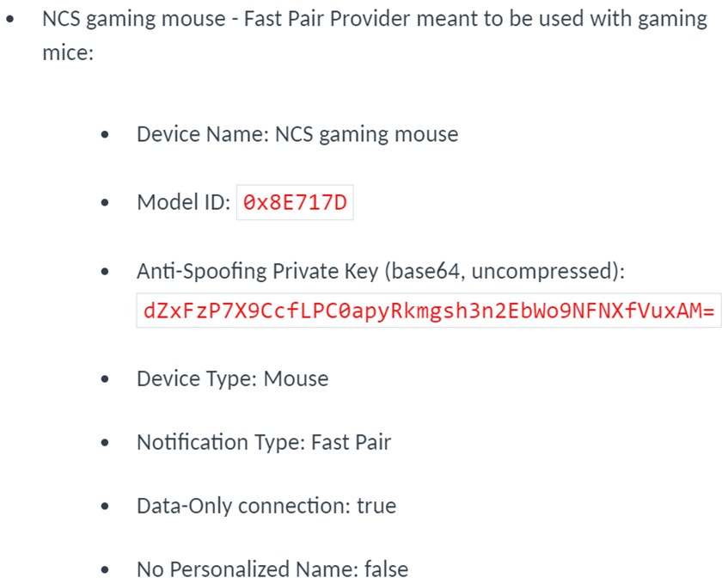Click the bullet next to Data-Only connection
This screenshot has height=584, width=728.
[105, 507]
